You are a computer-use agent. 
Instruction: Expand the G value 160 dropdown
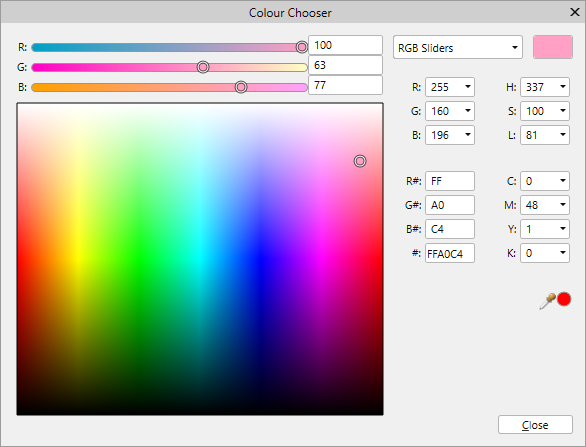click(x=468, y=111)
